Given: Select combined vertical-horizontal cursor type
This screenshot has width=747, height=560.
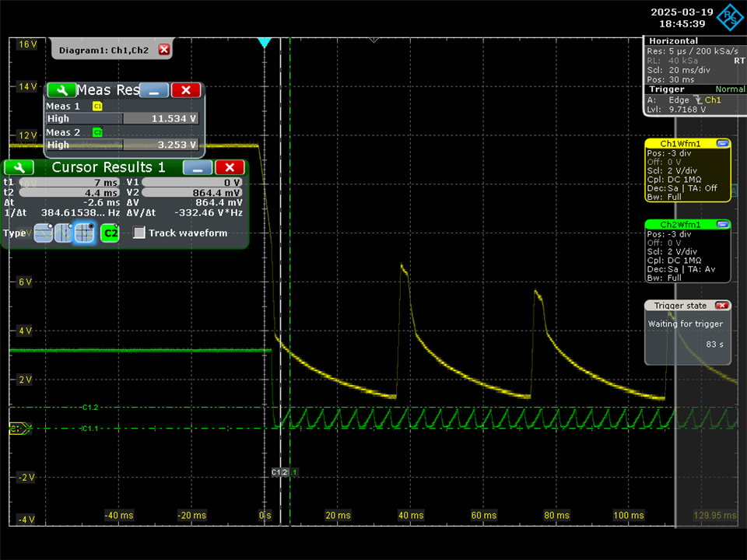Looking at the screenshot, I should tap(84, 233).
